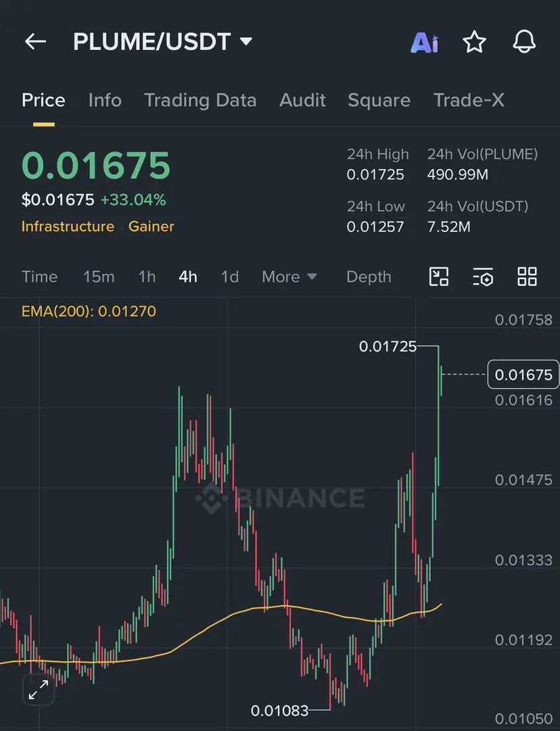Switch to the Depth chart view
This screenshot has height=731, width=560.
pyautogui.click(x=369, y=277)
